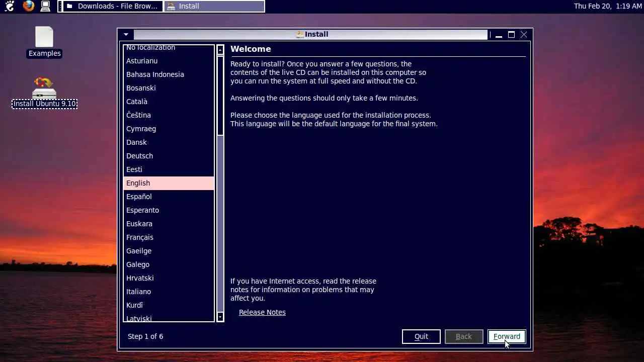The width and height of the screenshot is (644, 362).
Task: Choose Hrvatski in the language list
Action: 169,278
